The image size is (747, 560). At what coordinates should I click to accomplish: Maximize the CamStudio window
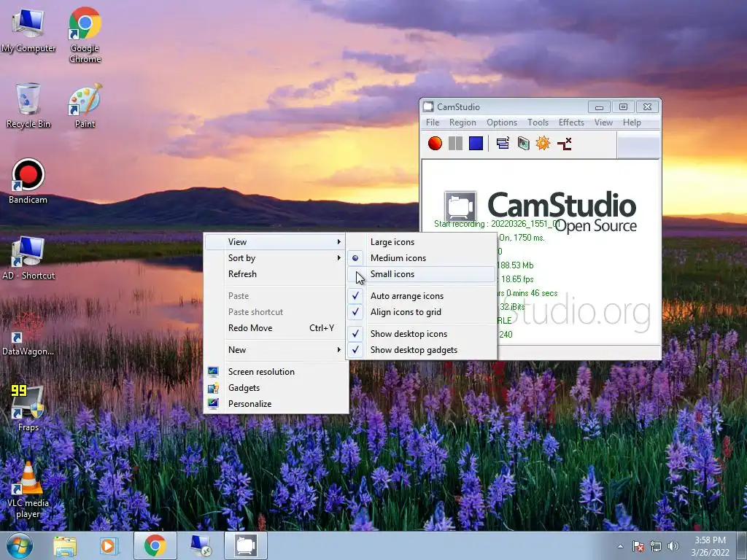[x=623, y=106]
